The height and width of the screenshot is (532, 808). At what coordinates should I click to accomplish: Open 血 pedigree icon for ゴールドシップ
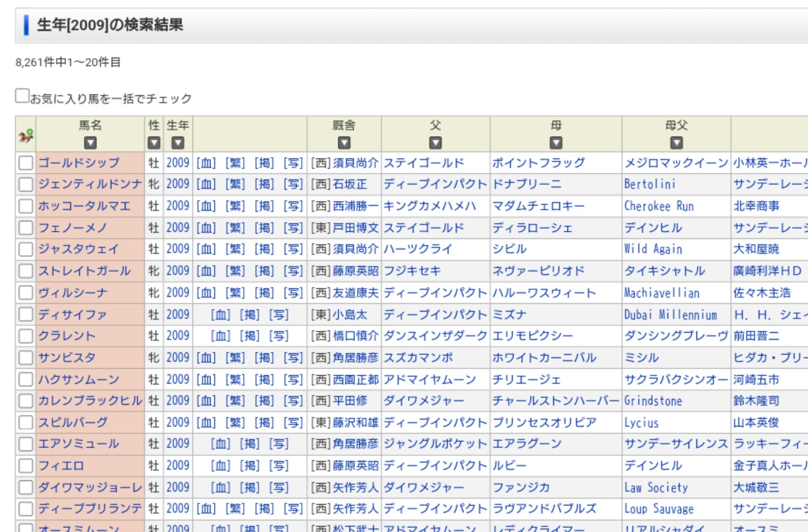[x=206, y=163]
